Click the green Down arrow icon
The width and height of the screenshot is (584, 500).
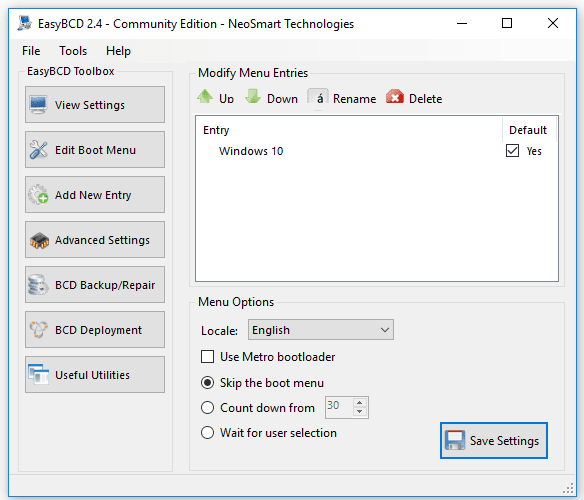coord(253,96)
